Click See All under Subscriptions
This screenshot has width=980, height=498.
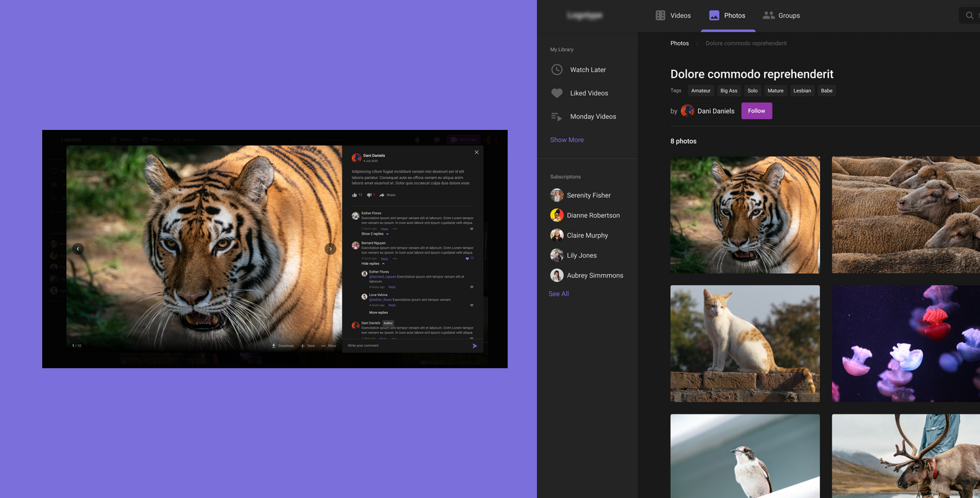pos(559,294)
